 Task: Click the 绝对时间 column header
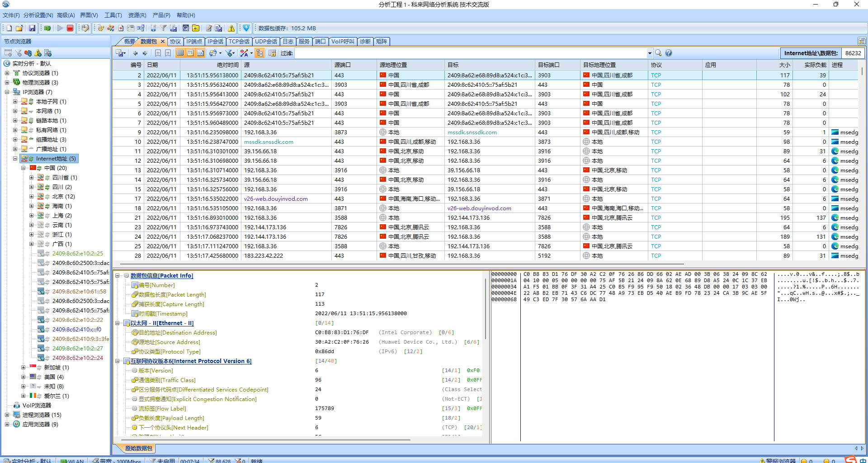point(210,65)
